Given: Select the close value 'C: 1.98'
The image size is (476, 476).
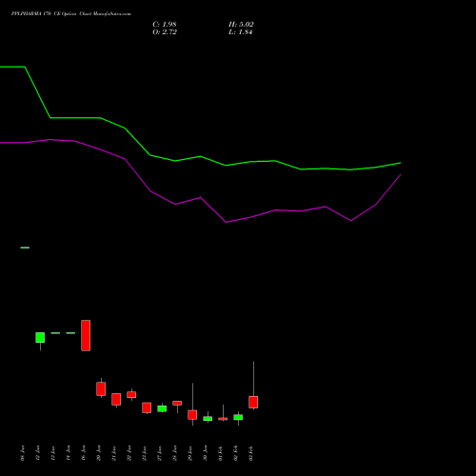Looking at the screenshot, I should (165, 25).
